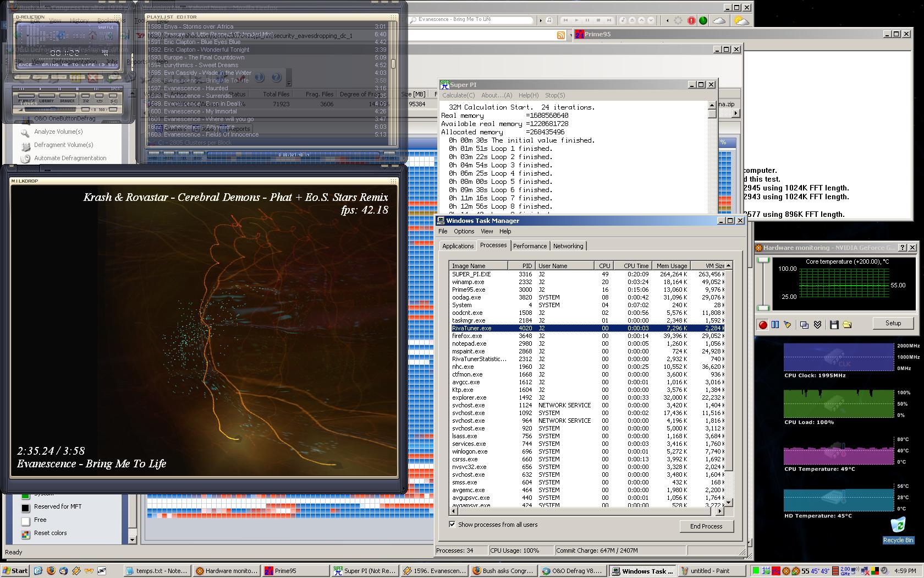The image size is (924, 578).
Task: Switch to temps.txt Notepad in taskbar
Action: [x=157, y=571]
